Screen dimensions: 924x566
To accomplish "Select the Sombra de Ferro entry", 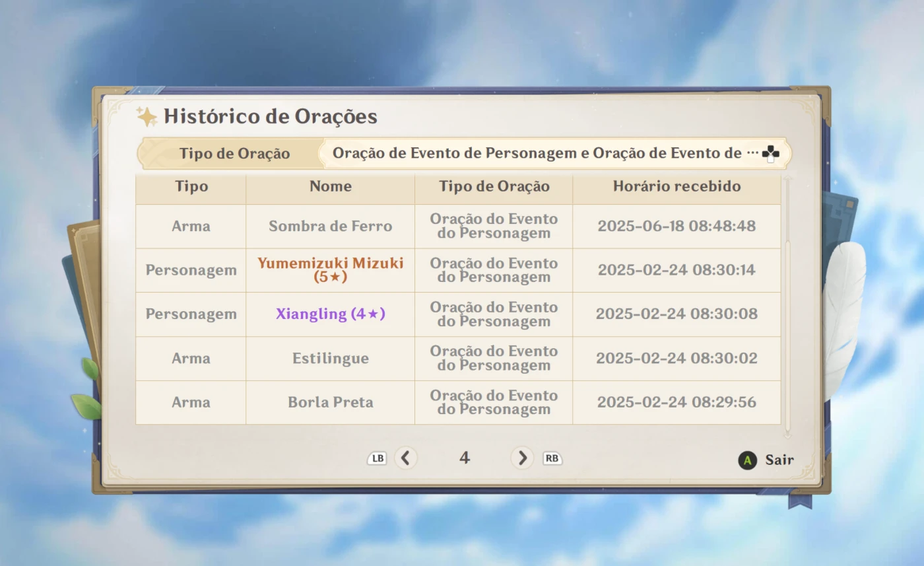I will coord(331,226).
